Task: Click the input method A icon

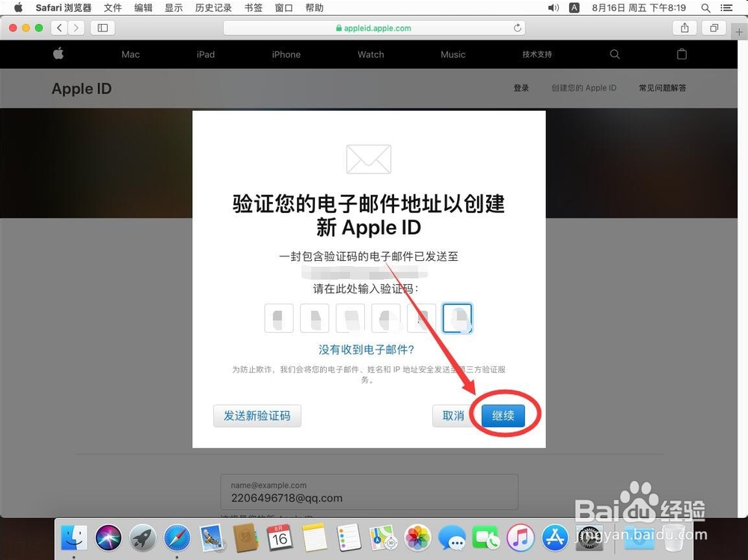Action: click(x=574, y=7)
